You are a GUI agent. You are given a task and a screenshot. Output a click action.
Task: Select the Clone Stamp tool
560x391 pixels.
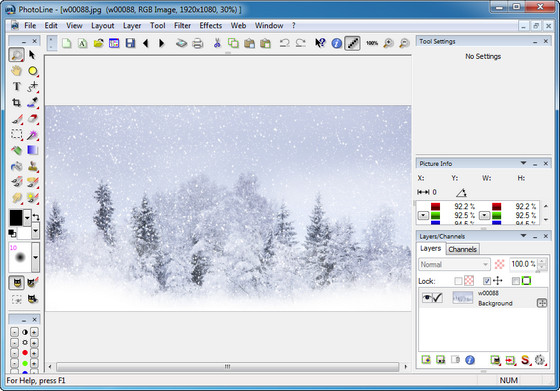32,166
